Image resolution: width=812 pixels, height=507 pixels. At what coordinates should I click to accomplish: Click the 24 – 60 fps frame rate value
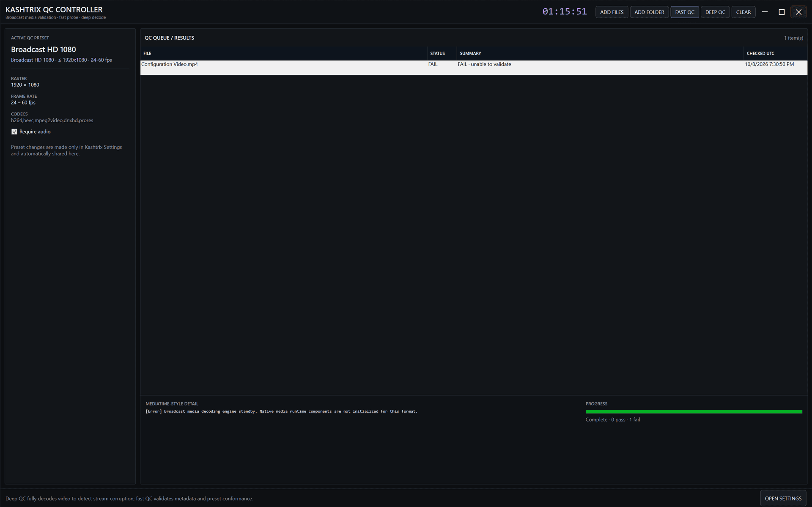(23, 103)
